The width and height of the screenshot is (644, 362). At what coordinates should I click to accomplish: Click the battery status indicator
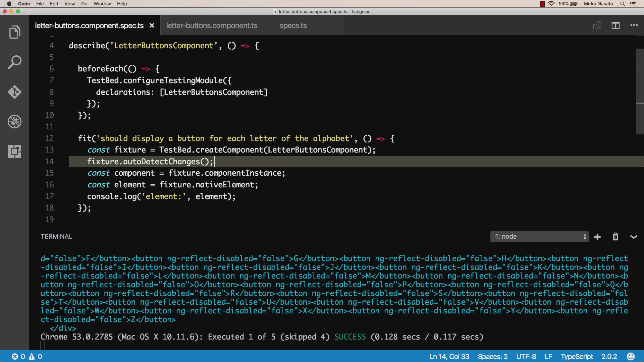pyautogui.click(x=568, y=4)
